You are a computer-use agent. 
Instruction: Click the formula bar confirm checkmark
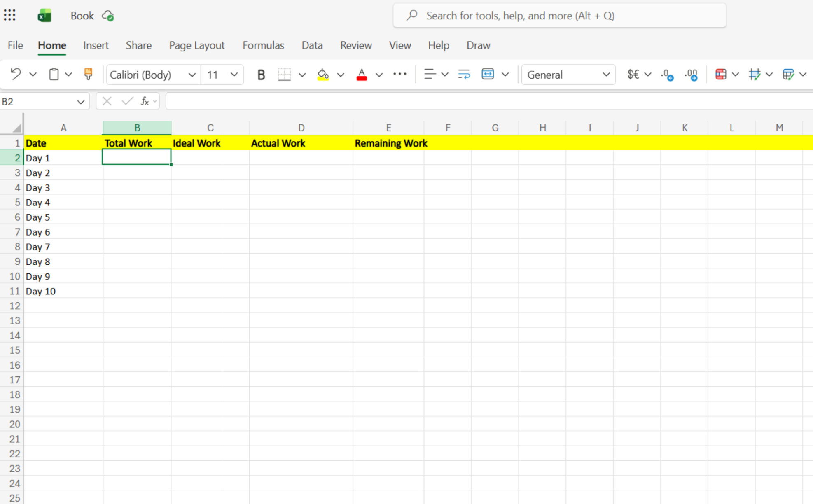tap(127, 101)
